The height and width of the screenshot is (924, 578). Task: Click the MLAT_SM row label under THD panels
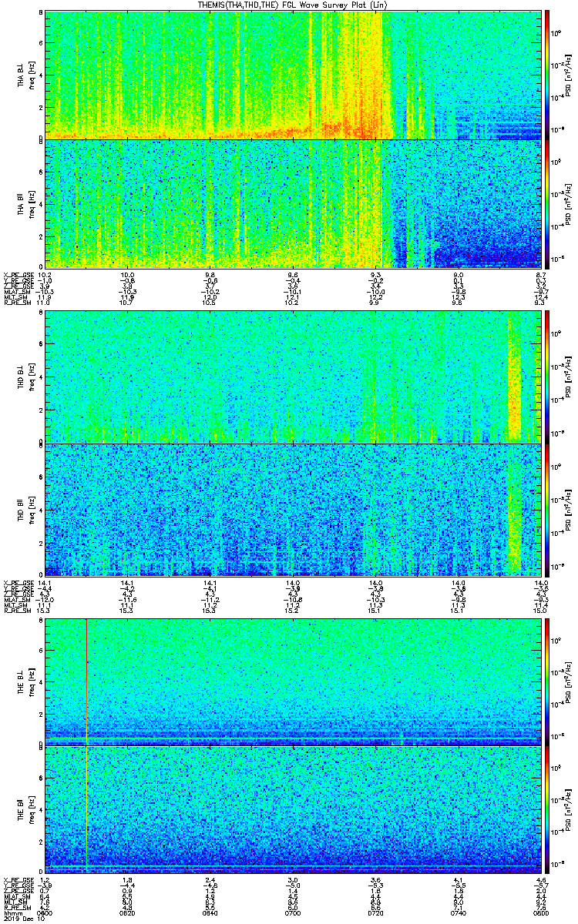16,600
